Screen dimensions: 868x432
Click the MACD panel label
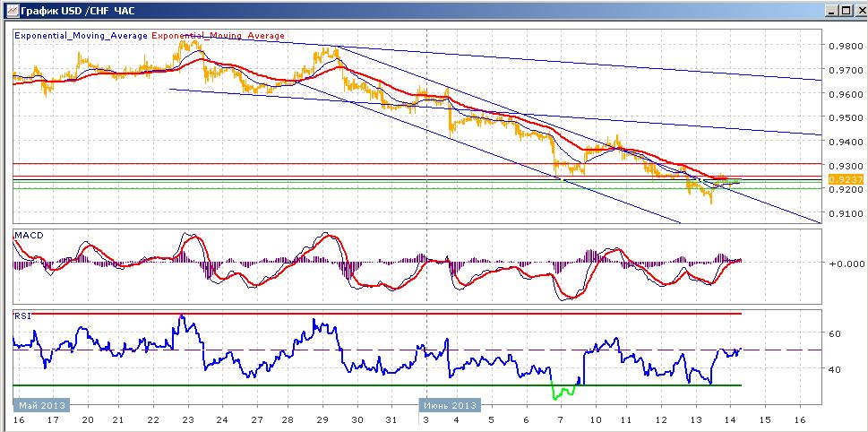(x=29, y=236)
